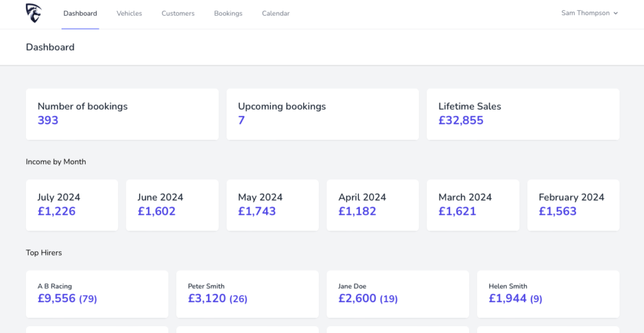Open the Bookings navigation tab

pyautogui.click(x=228, y=14)
